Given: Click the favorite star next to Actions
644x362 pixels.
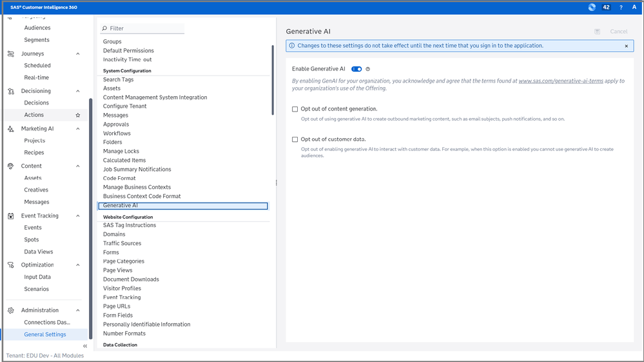Looking at the screenshot, I should point(78,115).
